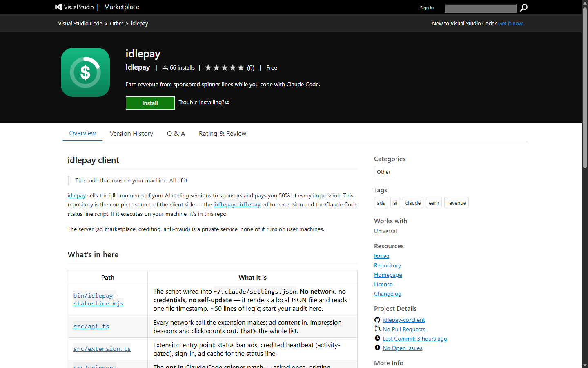Image resolution: width=588 pixels, height=368 pixels.
Task: Open the No Pull Requests link
Action: 404,330
